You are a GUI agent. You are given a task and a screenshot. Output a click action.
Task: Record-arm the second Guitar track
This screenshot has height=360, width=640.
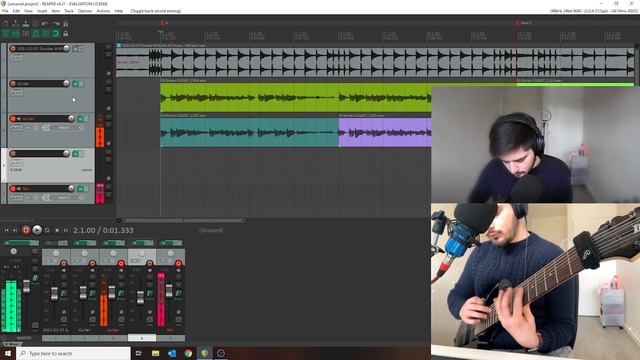(x=13, y=84)
